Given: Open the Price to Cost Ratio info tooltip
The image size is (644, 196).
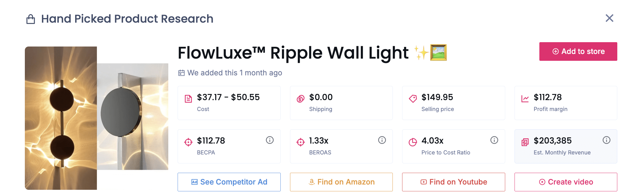Looking at the screenshot, I should 494,140.
